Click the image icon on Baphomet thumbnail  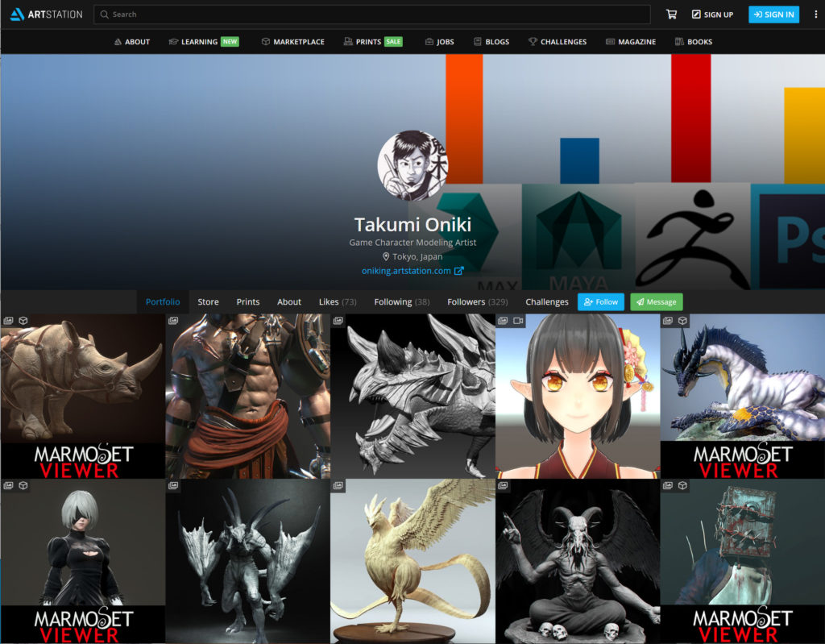(x=503, y=485)
